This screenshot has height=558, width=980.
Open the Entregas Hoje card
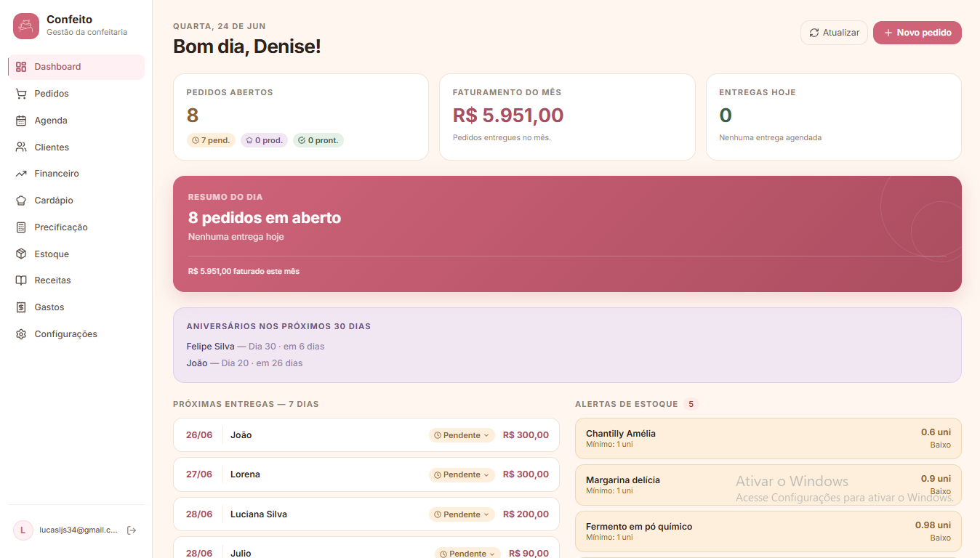[x=834, y=116]
